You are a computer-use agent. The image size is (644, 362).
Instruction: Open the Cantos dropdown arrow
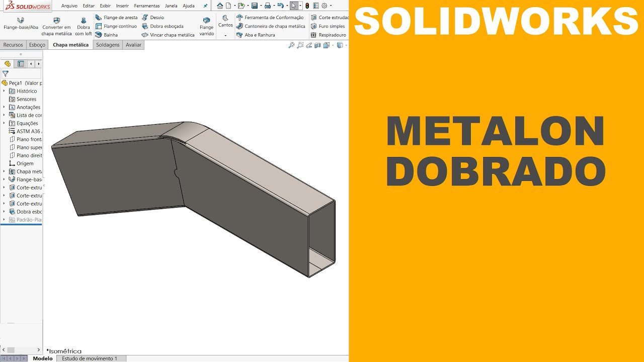[225, 35]
